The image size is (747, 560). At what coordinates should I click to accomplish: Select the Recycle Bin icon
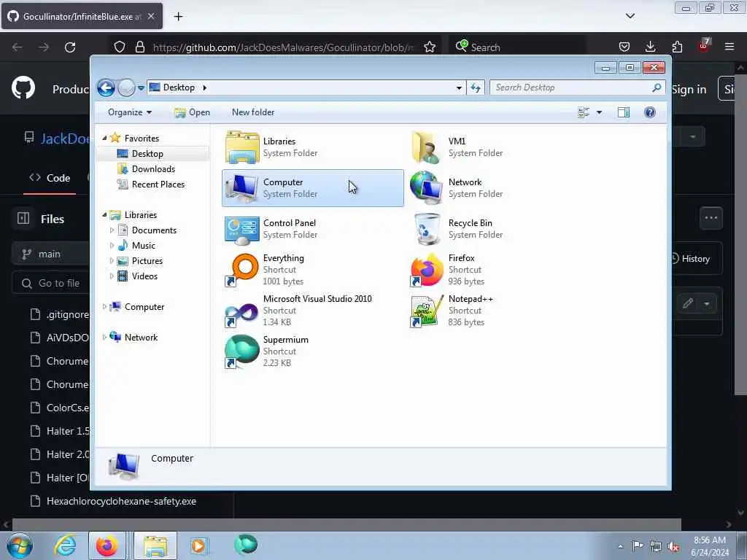point(427,229)
